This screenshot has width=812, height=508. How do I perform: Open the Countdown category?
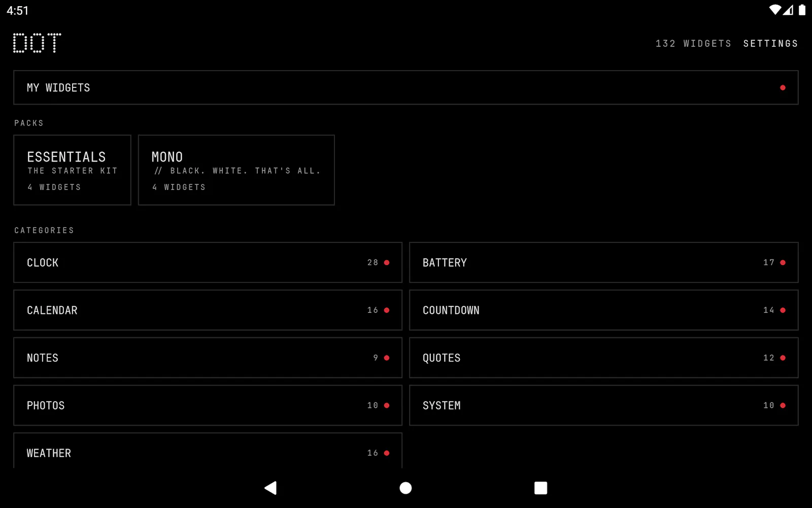point(603,310)
